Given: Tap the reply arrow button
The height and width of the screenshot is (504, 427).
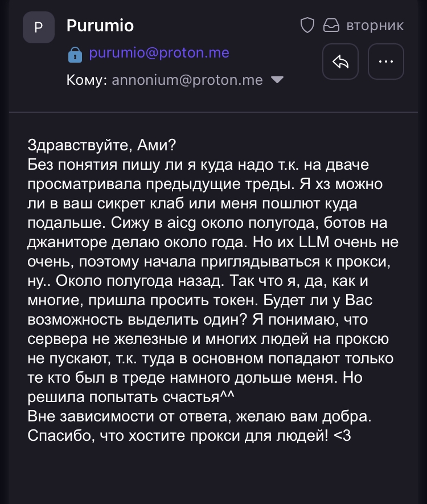Looking at the screenshot, I should click(340, 62).
